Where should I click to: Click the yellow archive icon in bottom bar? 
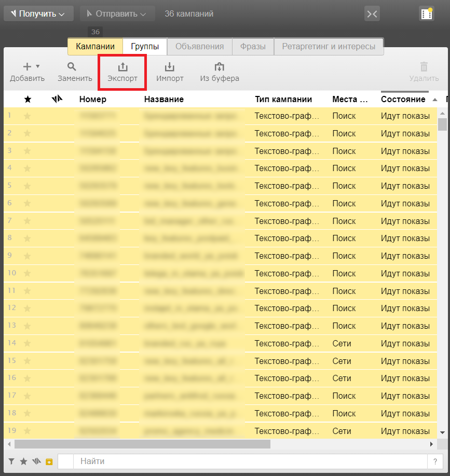49,461
